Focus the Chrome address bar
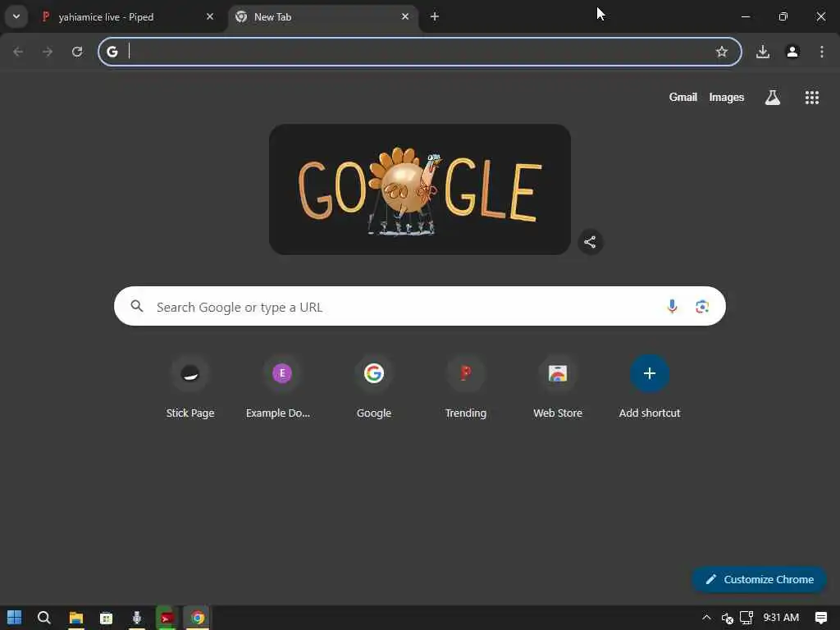The height and width of the screenshot is (630, 840). pyautogui.click(x=419, y=52)
